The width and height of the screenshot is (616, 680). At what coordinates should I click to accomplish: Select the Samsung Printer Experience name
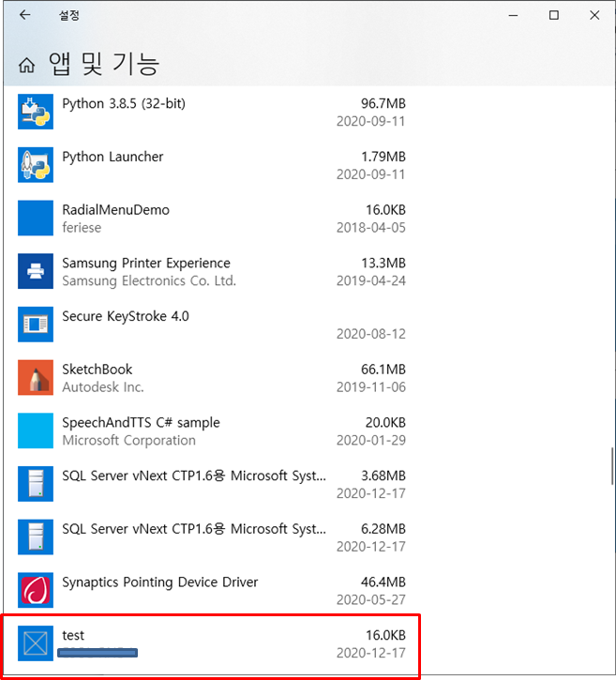point(146,264)
